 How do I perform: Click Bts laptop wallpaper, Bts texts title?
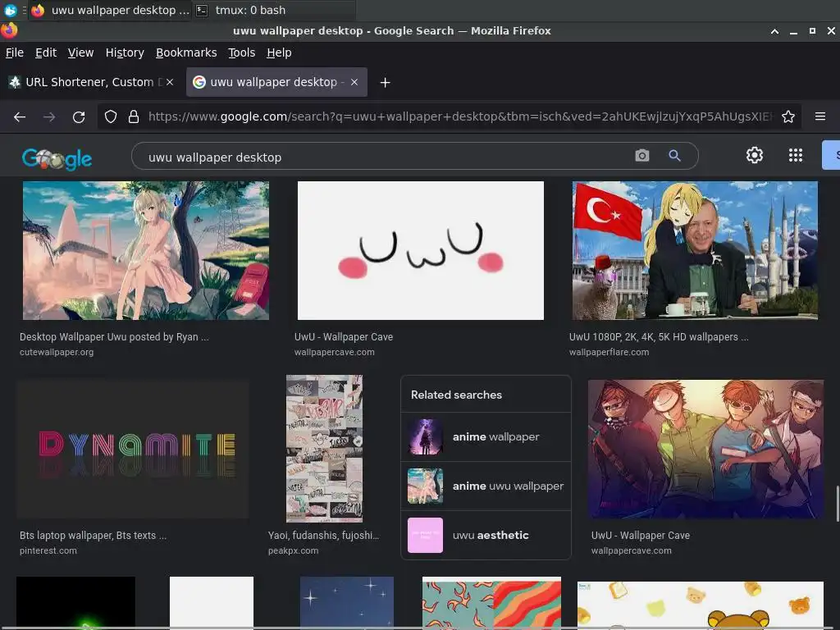(x=94, y=536)
